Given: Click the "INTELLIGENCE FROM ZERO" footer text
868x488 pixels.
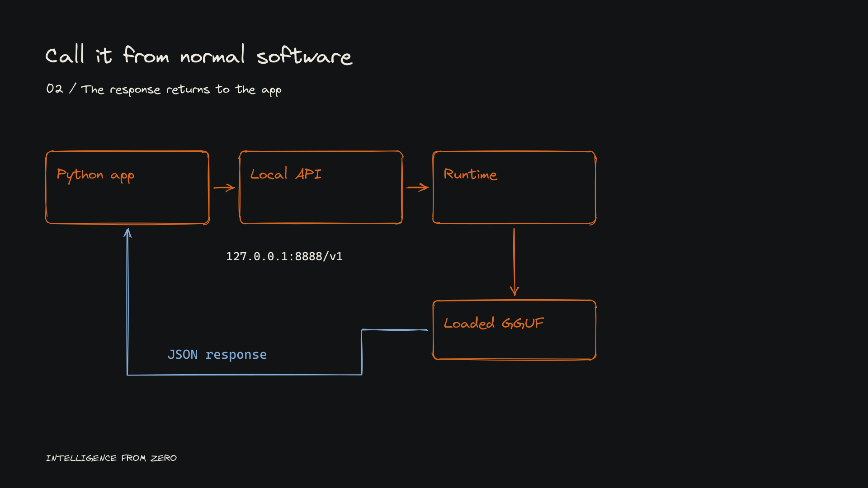Looking at the screenshot, I should 111,458.
